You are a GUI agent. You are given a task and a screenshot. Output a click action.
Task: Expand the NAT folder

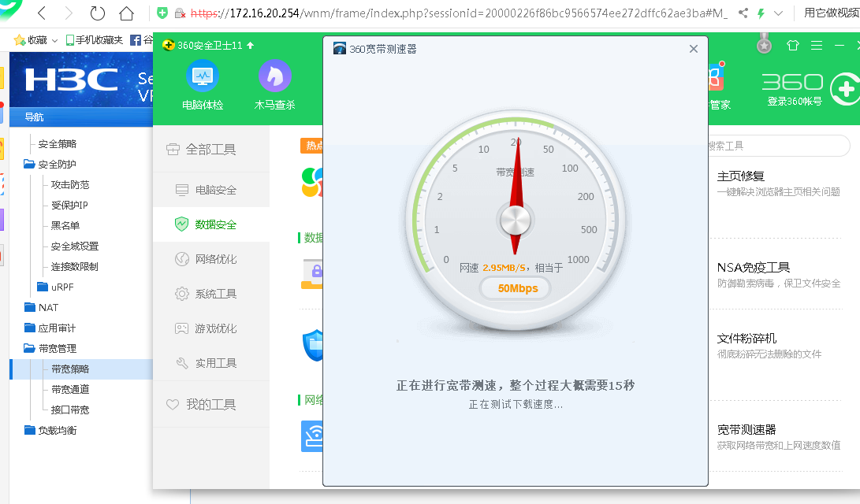(30, 307)
